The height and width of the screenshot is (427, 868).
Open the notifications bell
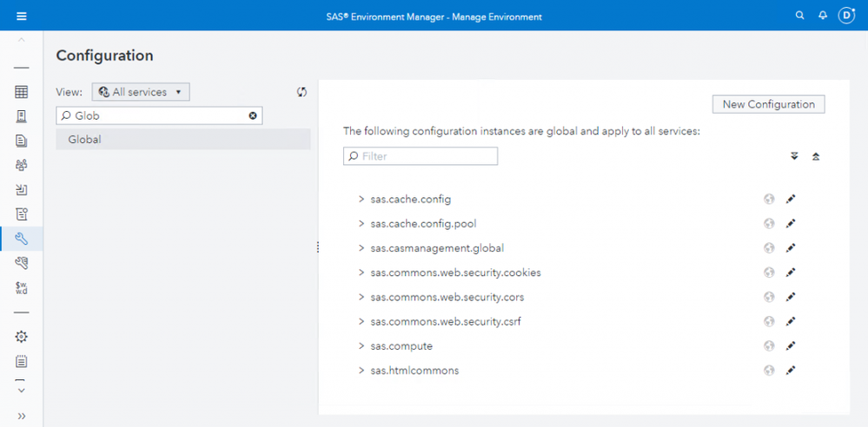click(x=823, y=16)
